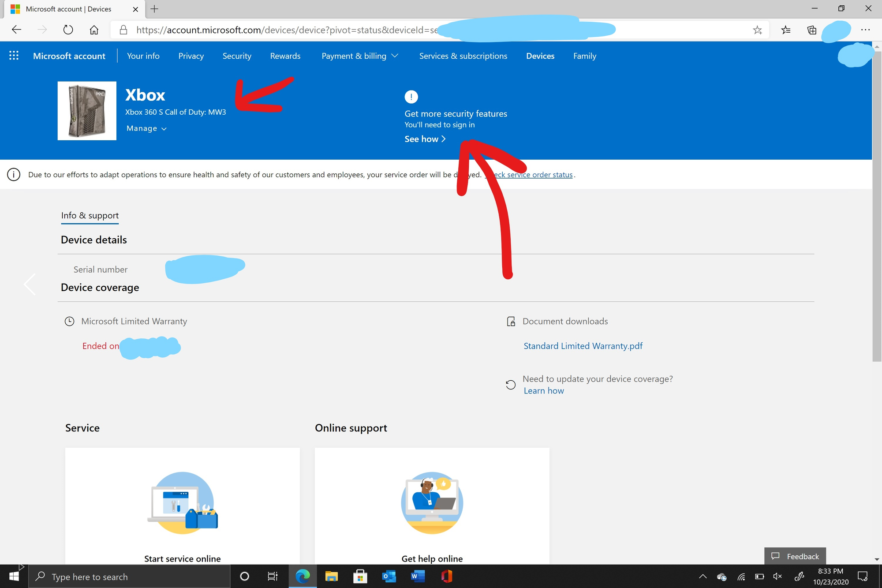
Task: Open the Rewards menu item
Action: pos(285,56)
